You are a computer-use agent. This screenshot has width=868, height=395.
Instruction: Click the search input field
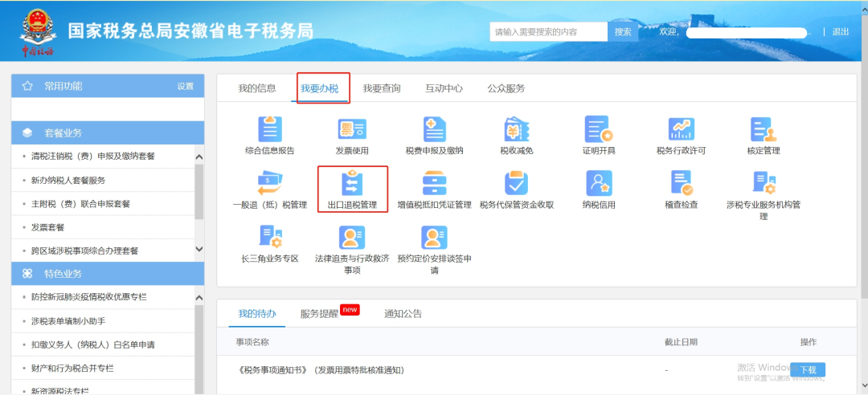click(549, 32)
